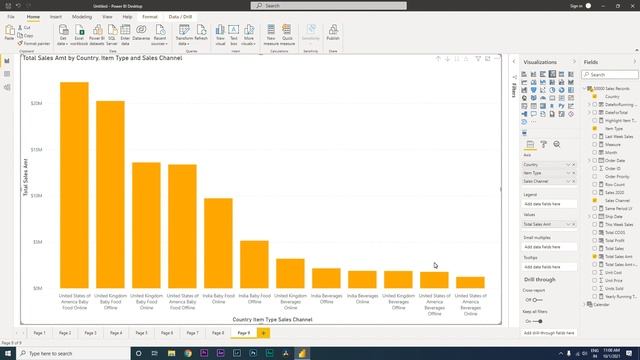Click Sign in at top right
This screenshot has width=640, height=360.
click(576, 6)
